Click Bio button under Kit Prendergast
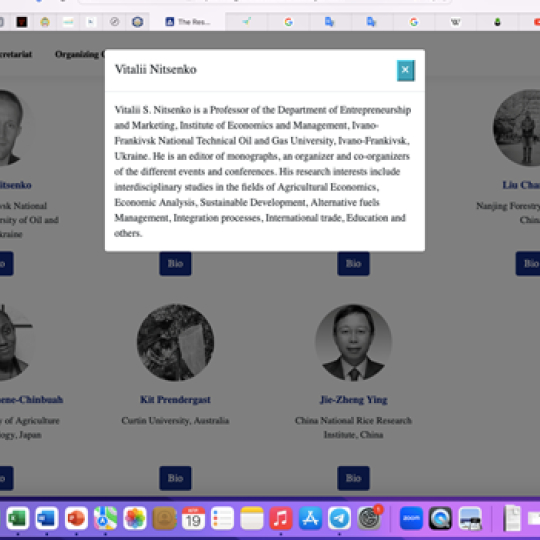Image resolution: width=540 pixels, height=540 pixels. (x=175, y=478)
